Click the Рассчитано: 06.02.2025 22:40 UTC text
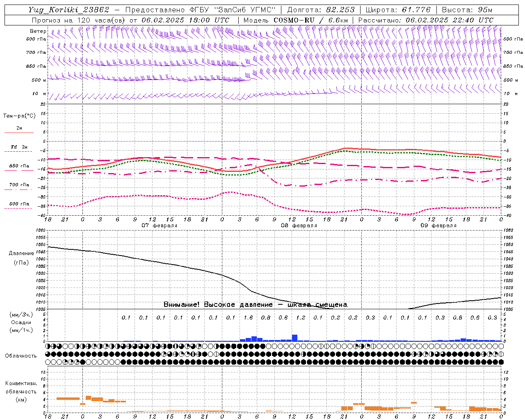The width and height of the screenshot is (525, 420). pos(426,20)
